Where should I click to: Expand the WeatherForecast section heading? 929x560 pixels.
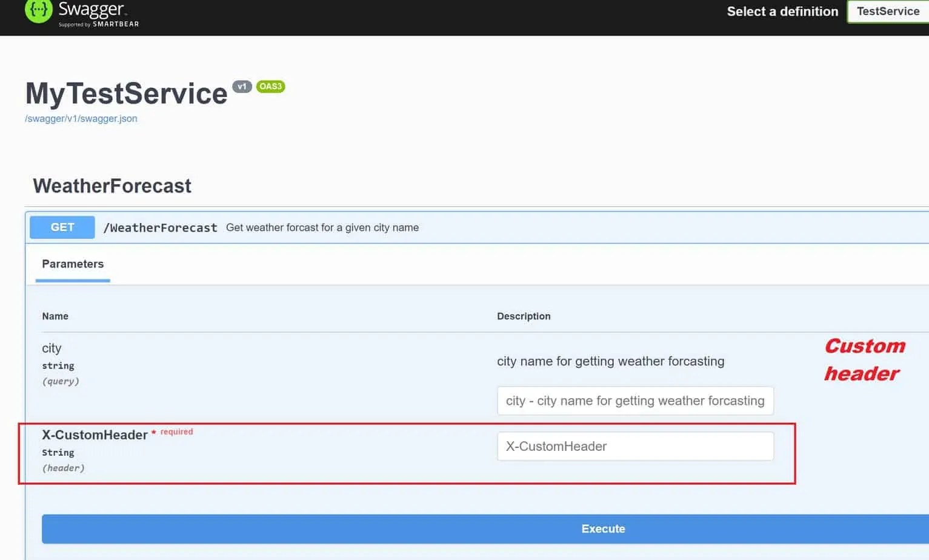[x=112, y=186]
